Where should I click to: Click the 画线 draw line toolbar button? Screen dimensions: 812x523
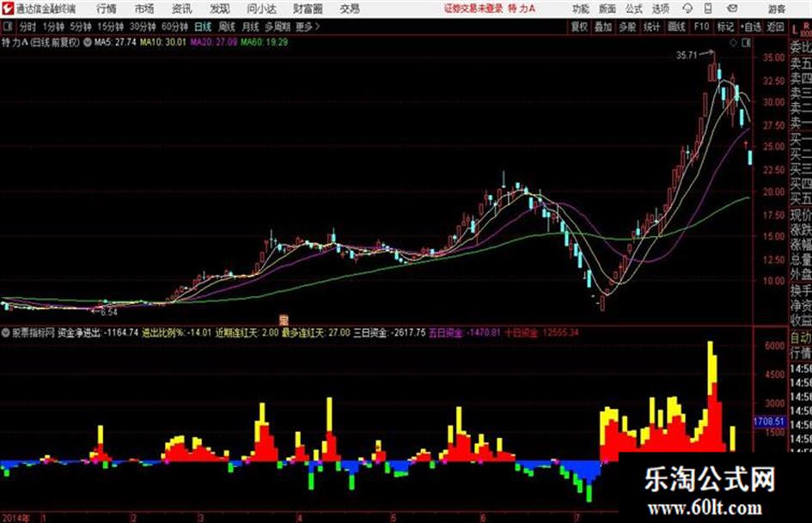pos(677,27)
